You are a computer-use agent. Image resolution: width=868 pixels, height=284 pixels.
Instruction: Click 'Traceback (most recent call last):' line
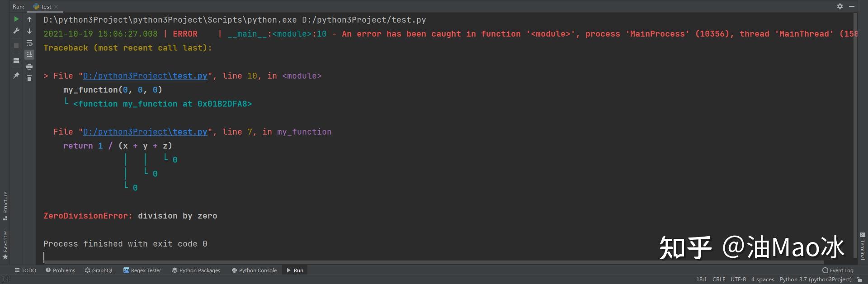tap(127, 48)
